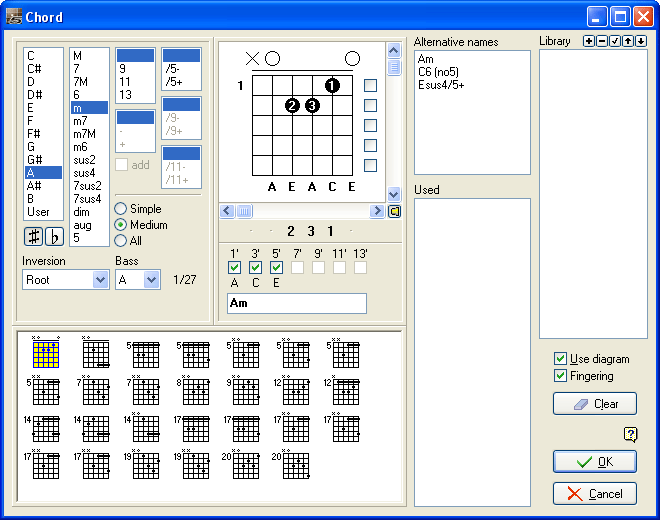This screenshot has height=520, width=660.
Task: Click the flat accidental button
Action: [x=54, y=236]
